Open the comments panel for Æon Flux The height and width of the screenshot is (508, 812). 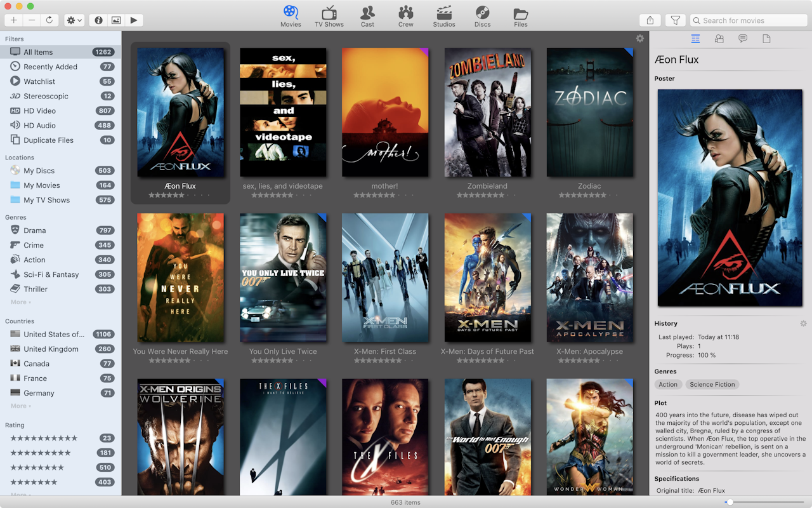point(742,38)
